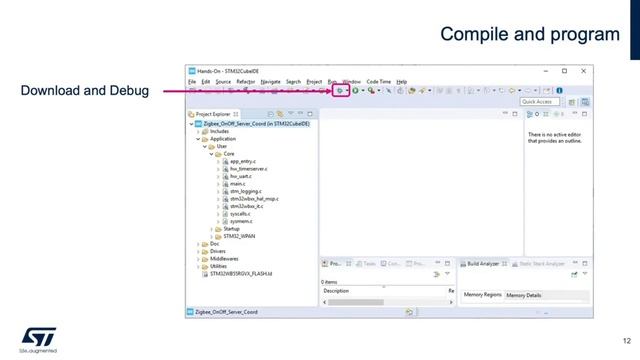This screenshot has width=640, height=360.
Task: Select the Doc folder
Action: click(214, 244)
